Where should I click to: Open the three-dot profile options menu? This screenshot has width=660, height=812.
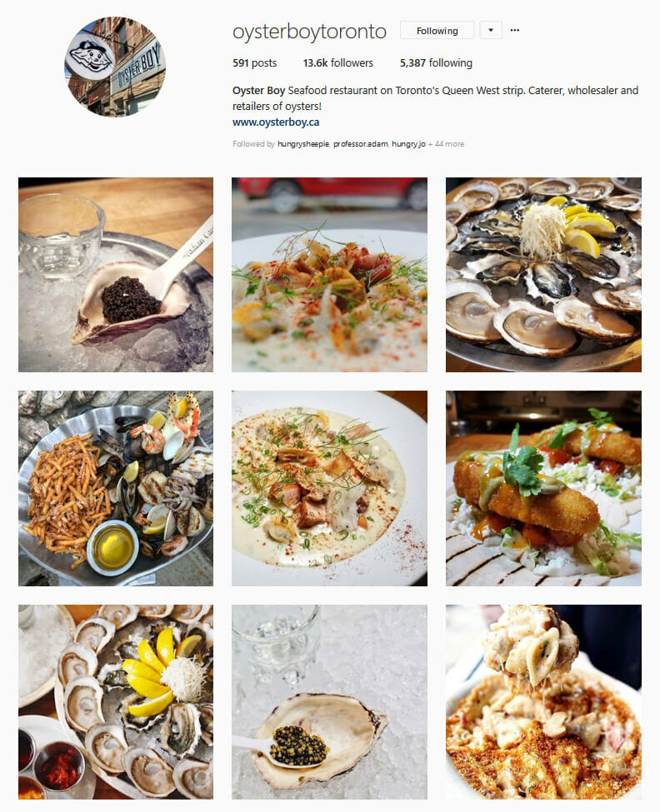(514, 30)
